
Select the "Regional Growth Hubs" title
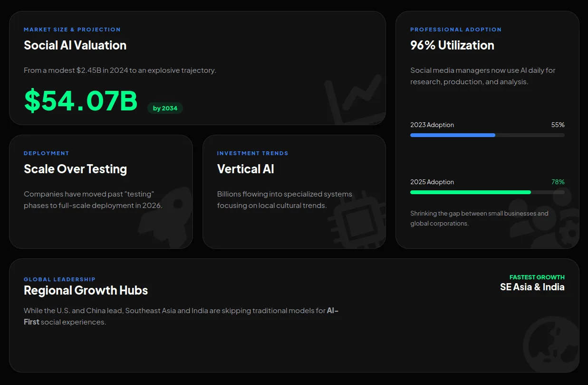pyautogui.click(x=86, y=290)
